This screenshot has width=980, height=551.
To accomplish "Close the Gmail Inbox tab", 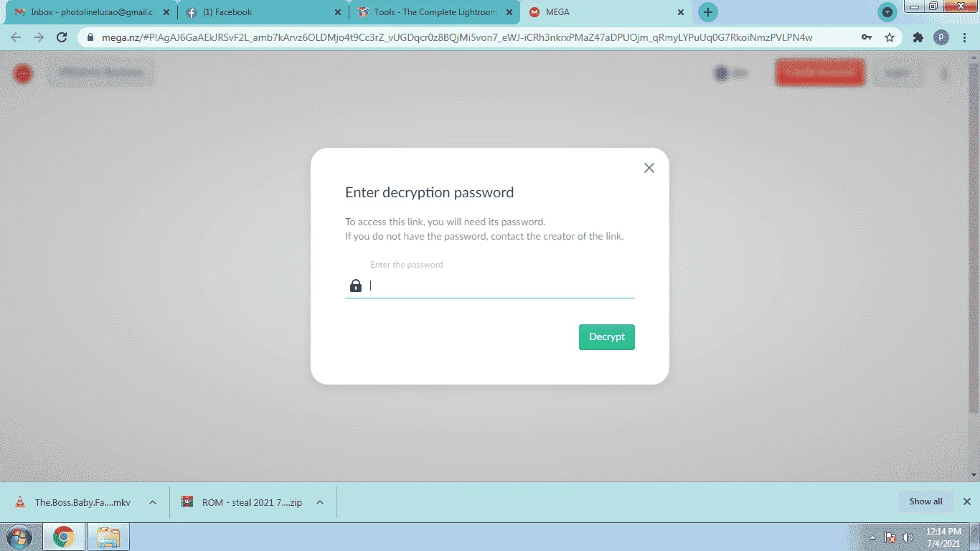I will click(x=166, y=12).
